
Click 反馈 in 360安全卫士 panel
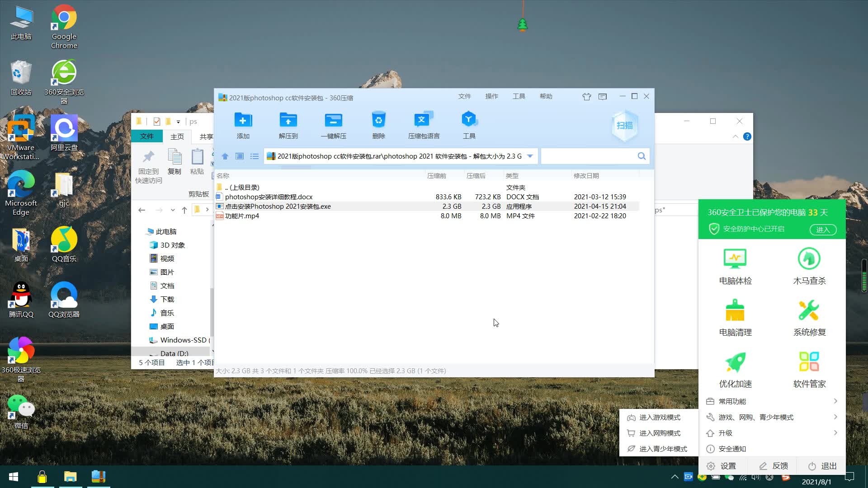pos(774,466)
